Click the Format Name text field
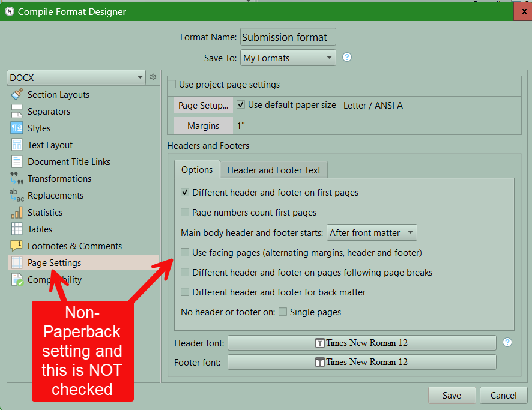Viewport: 532px width, 410px height. (288, 37)
